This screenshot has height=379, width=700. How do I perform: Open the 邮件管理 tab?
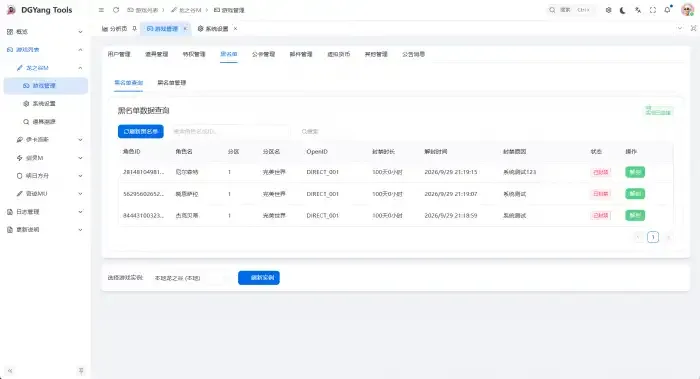tap(301, 54)
